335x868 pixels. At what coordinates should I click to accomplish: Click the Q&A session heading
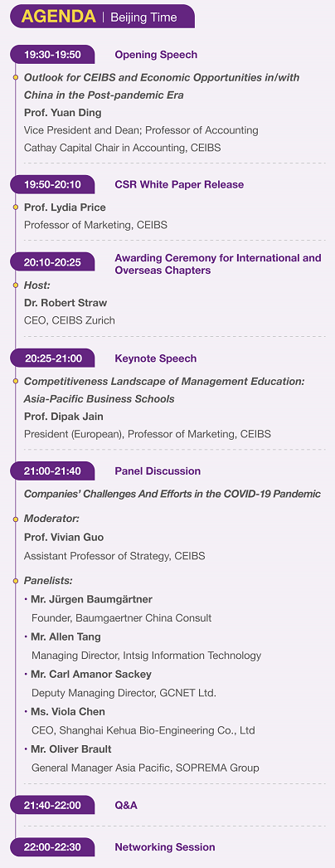(126, 805)
